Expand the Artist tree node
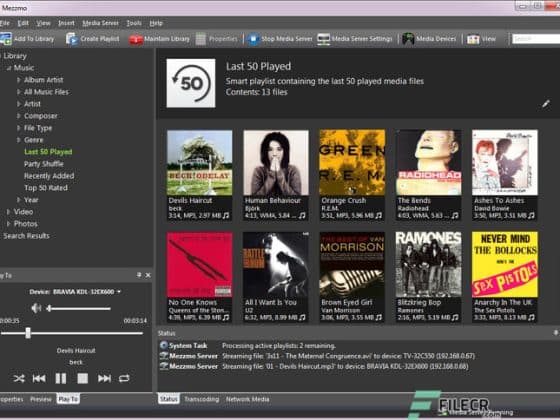The height and width of the screenshot is (420, 560). [x=19, y=104]
